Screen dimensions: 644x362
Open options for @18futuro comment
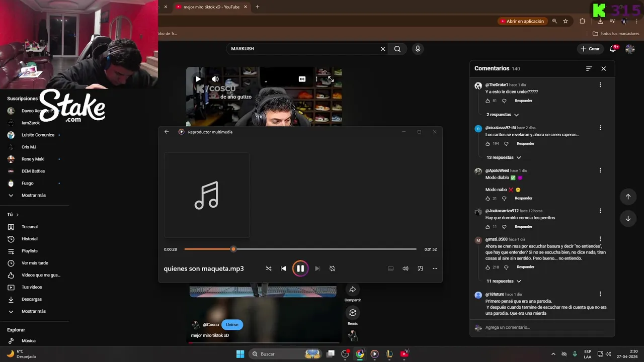(x=600, y=294)
